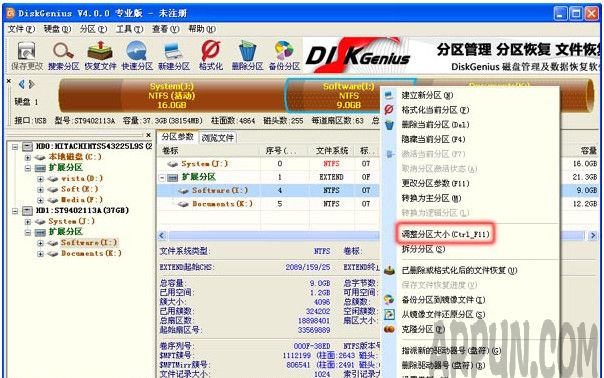Open the 文件(F) menu

(21, 29)
